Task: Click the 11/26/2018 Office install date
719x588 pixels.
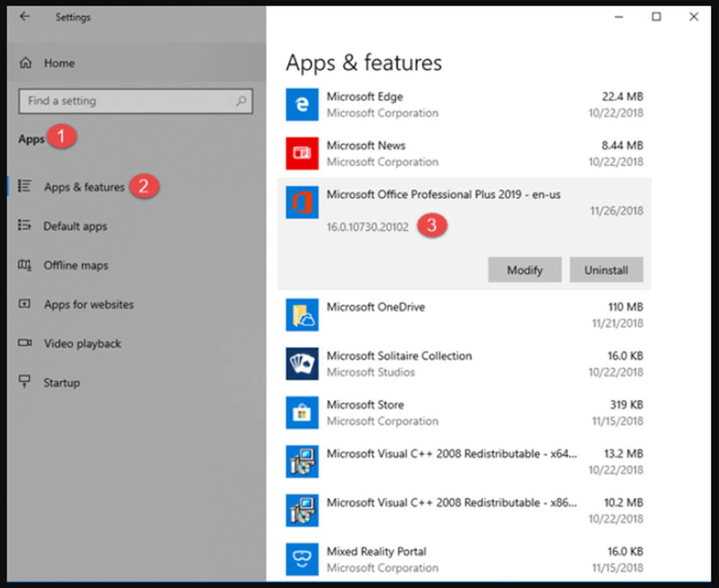Action: pyautogui.click(x=616, y=210)
